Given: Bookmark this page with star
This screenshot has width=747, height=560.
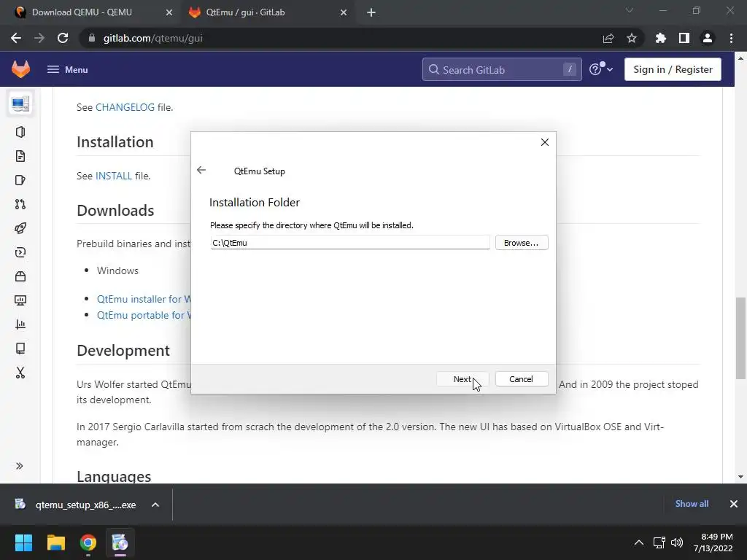Looking at the screenshot, I should [632, 38].
